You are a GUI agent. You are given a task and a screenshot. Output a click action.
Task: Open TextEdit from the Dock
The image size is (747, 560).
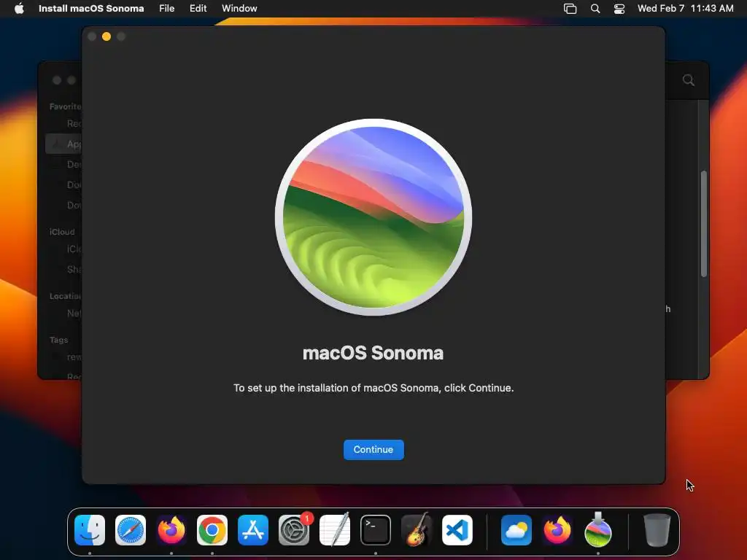[335, 530]
